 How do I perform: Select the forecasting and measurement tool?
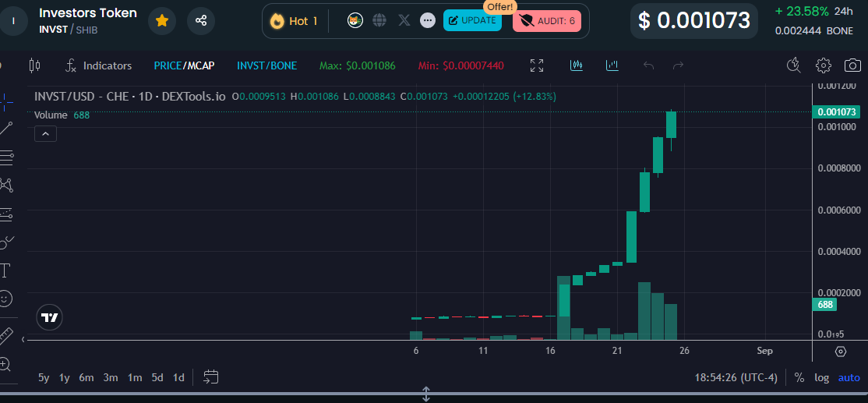pyautogui.click(x=6, y=214)
